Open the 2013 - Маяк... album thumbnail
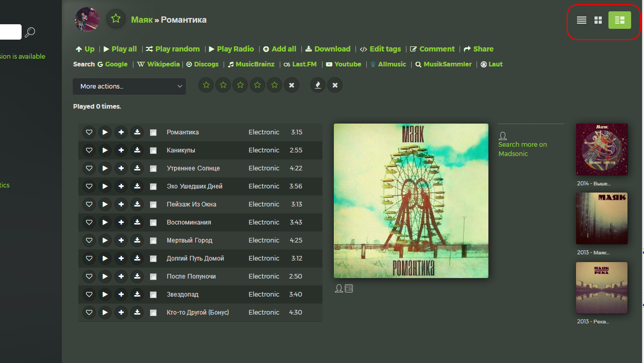Screen dimensions: 644x363 pos(602,218)
